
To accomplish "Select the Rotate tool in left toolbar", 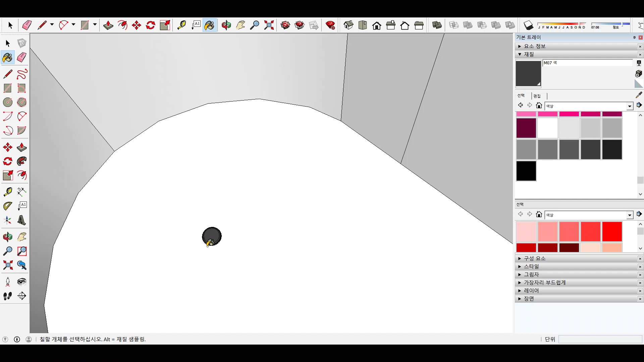I will [x=8, y=161].
